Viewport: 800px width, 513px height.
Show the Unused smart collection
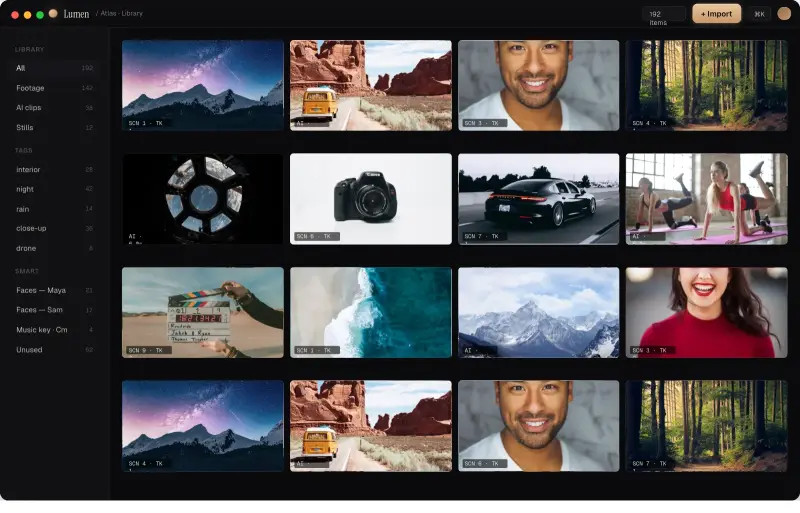[x=54, y=350]
